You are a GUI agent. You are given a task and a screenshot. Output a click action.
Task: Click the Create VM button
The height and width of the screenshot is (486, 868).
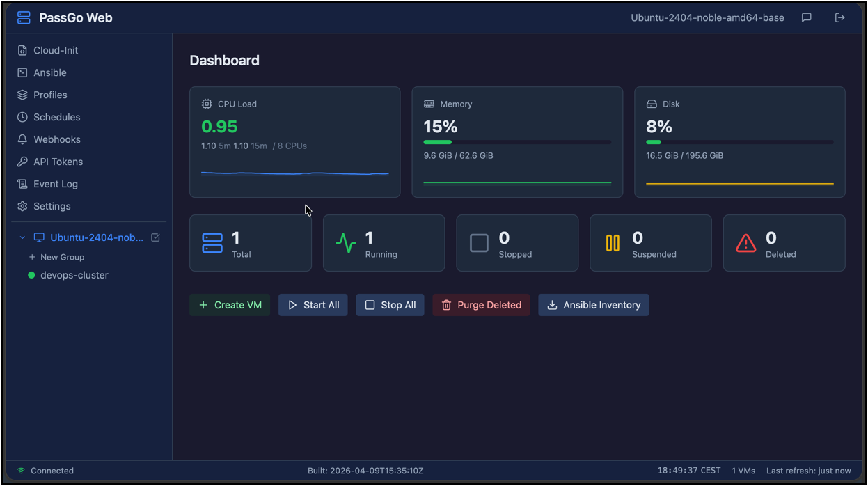(x=230, y=305)
